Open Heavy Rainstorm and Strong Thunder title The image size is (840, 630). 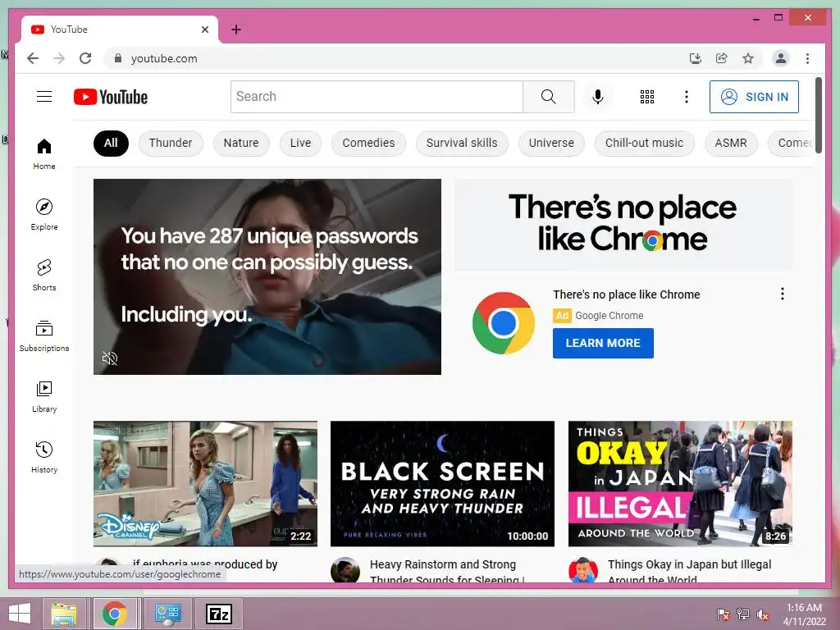(x=447, y=571)
